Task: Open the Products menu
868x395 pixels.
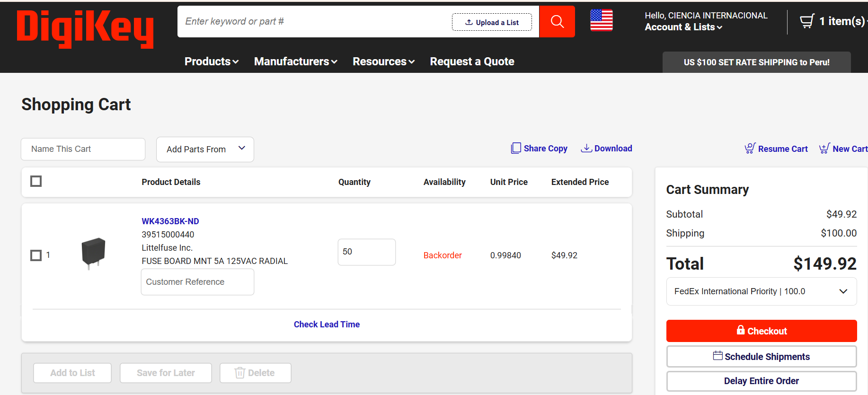Action: point(212,61)
